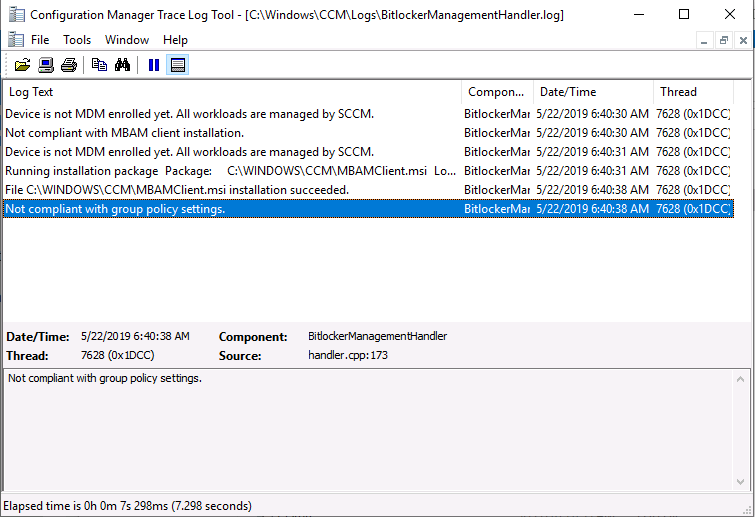Click the Date/Time column header

(593, 92)
